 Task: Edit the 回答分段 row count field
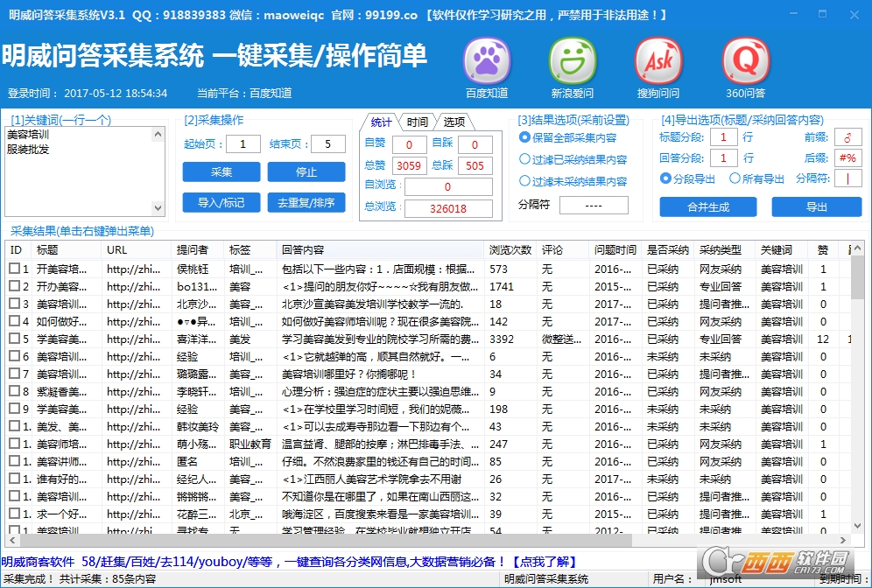click(x=723, y=157)
